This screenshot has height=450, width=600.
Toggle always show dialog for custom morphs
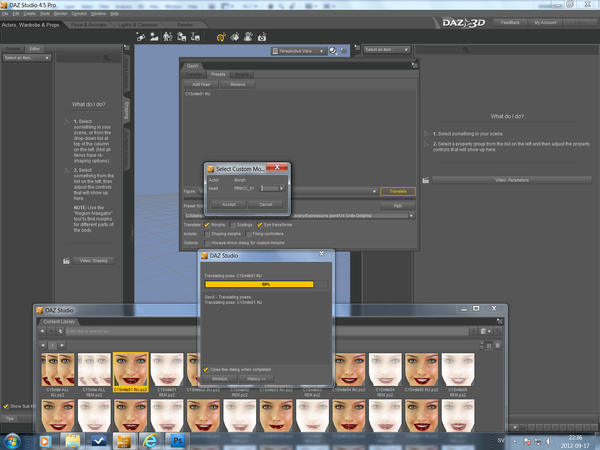pyautogui.click(x=207, y=243)
